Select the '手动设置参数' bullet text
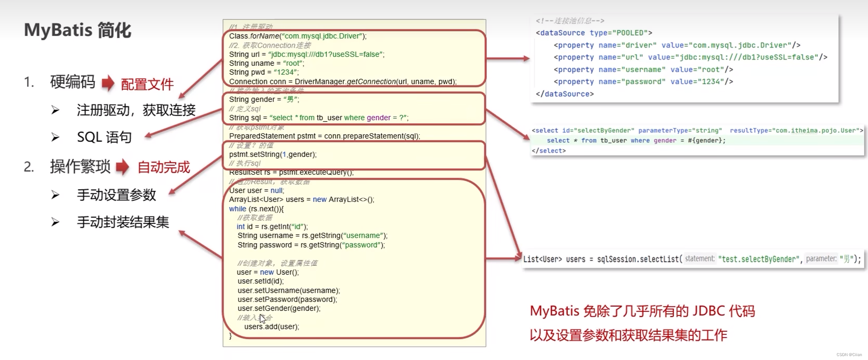The width and height of the screenshot is (868, 360). (116, 195)
